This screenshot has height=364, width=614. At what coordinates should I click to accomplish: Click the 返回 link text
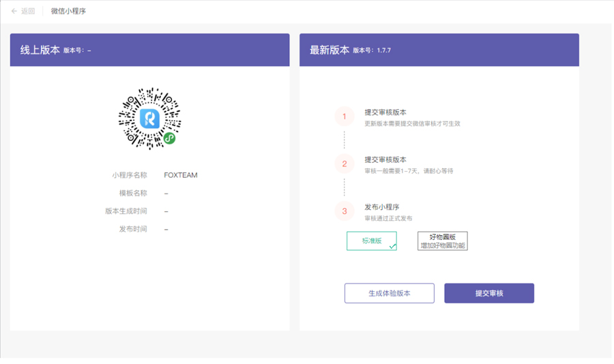[28, 12]
